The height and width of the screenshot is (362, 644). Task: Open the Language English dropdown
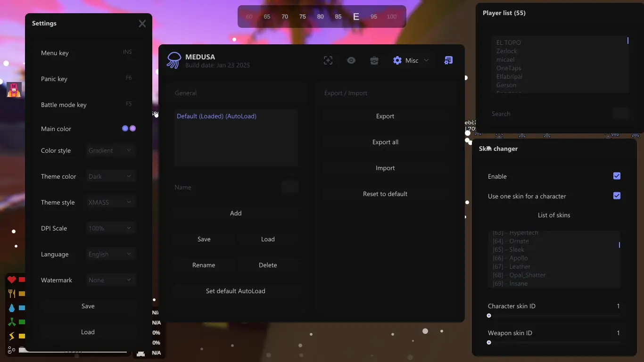111,254
